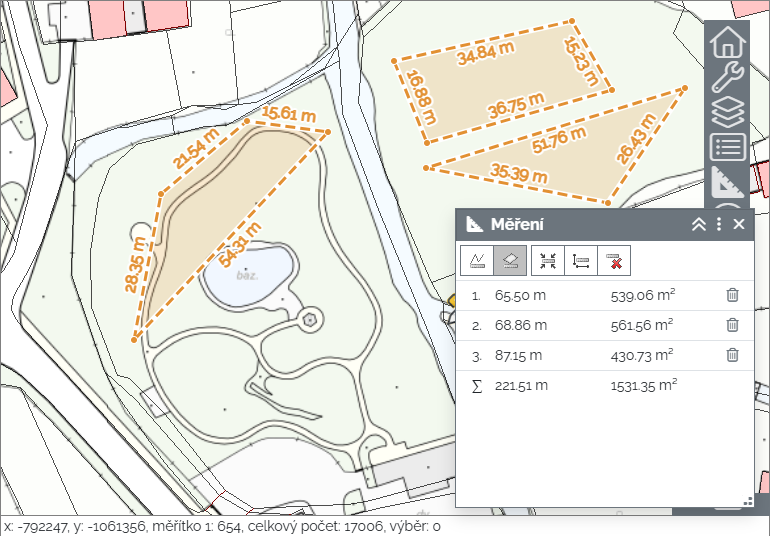This screenshot has height=536, width=770.
Task: Open the legend list icon
Action: (x=727, y=148)
